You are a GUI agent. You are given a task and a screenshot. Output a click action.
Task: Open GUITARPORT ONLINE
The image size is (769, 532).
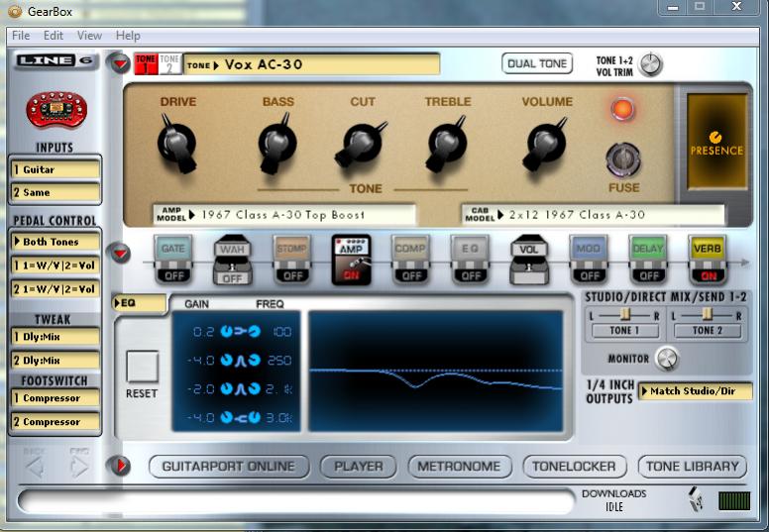coord(229,467)
